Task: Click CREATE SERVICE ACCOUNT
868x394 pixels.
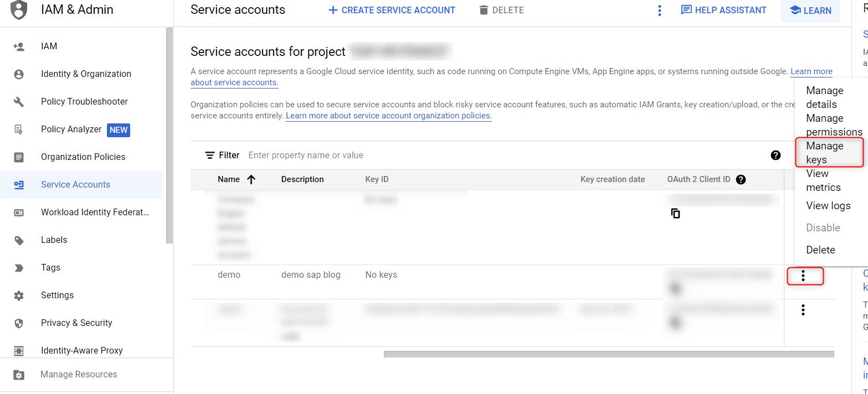Action: point(392,9)
